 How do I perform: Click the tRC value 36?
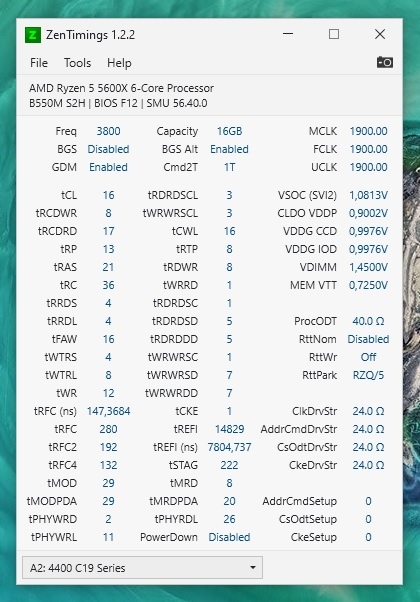click(108, 285)
